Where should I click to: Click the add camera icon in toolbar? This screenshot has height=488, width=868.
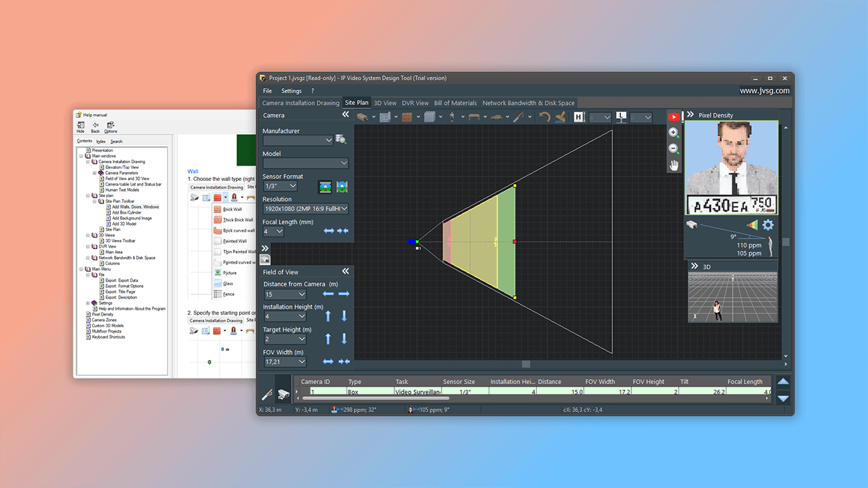click(362, 117)
